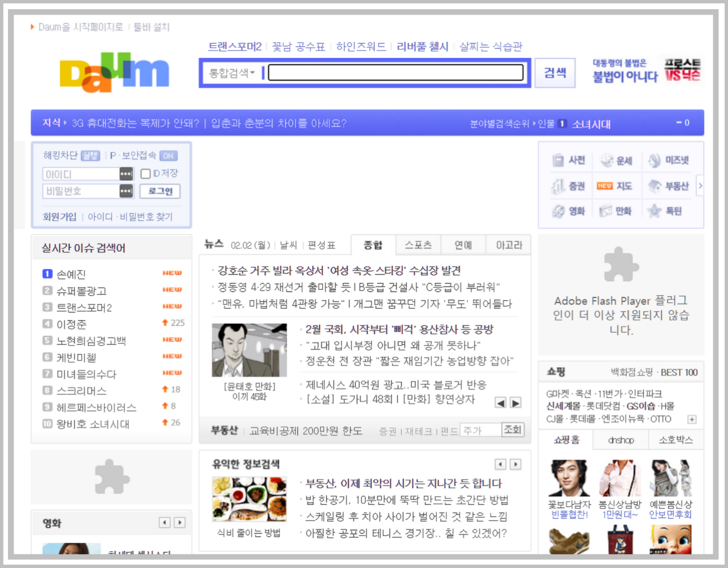The width and height of the screenshot is (728, 568).
Task: Click previous arrow in 영화 section
Action: coord(165,522)
